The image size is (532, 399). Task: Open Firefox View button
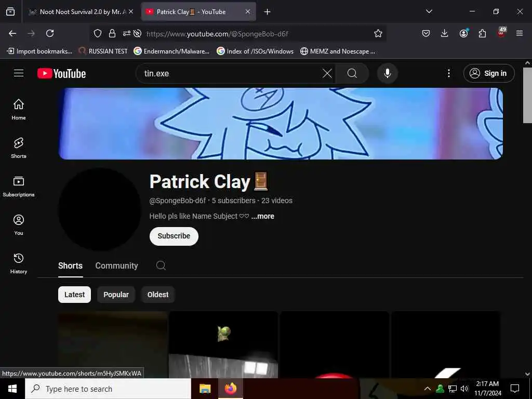(10, 11)
